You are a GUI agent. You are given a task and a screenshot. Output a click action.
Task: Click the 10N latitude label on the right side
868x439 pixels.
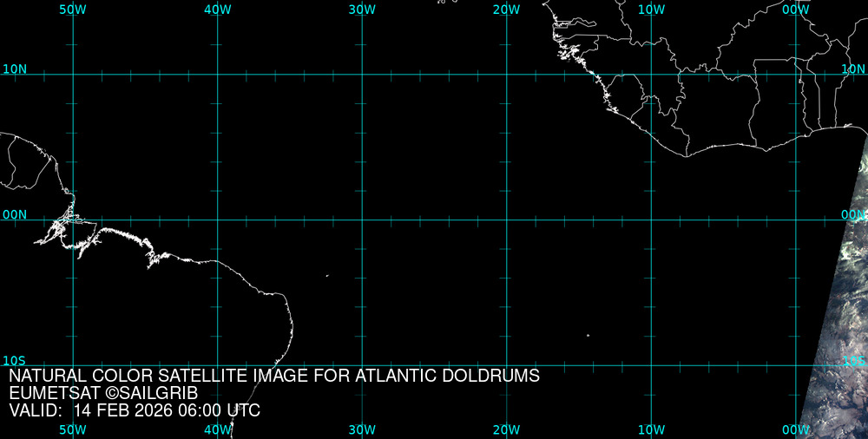pyautogui.click(x=853, y=69)
